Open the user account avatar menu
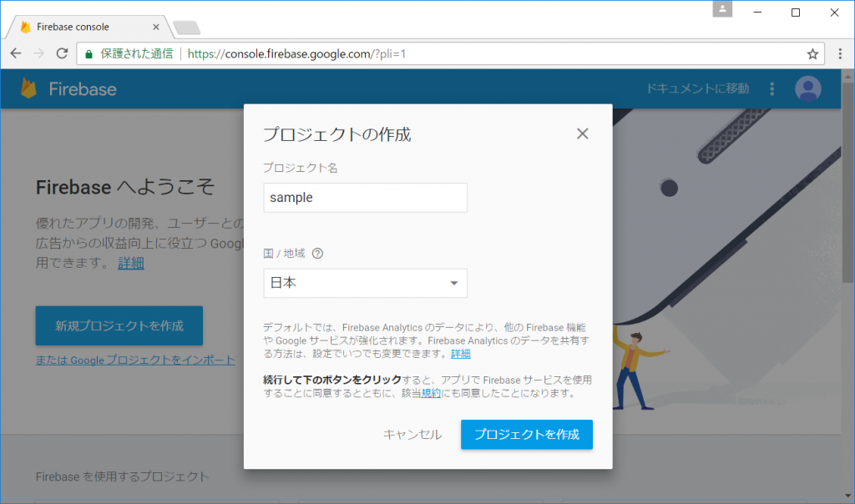 pyautogui.click(x=807, y=88)
